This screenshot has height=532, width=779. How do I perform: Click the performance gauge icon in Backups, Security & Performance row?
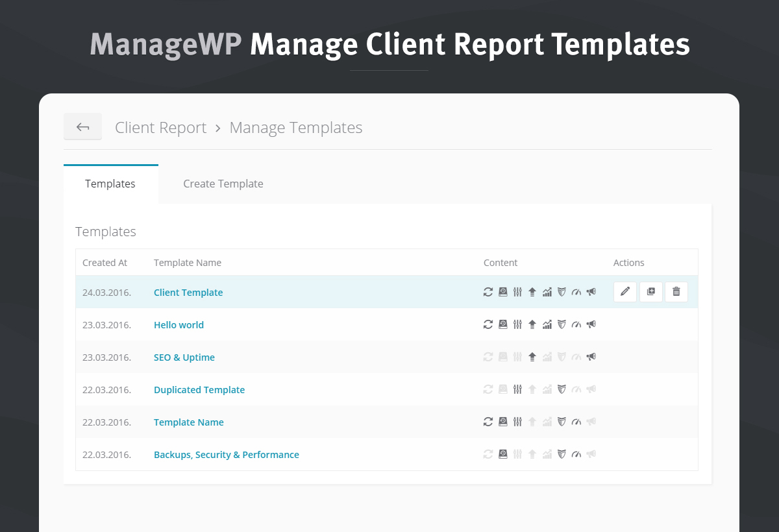[576, 454]
